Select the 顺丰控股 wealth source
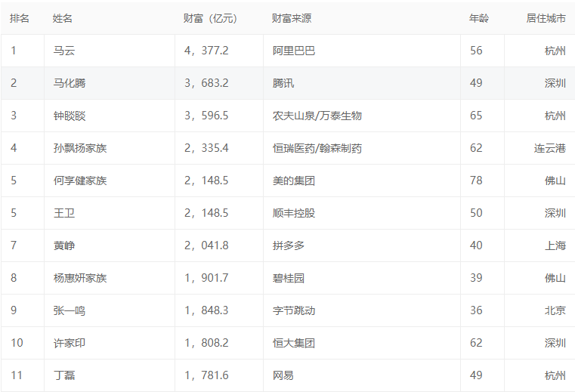 pyautogui.click(x=294, y=213)
